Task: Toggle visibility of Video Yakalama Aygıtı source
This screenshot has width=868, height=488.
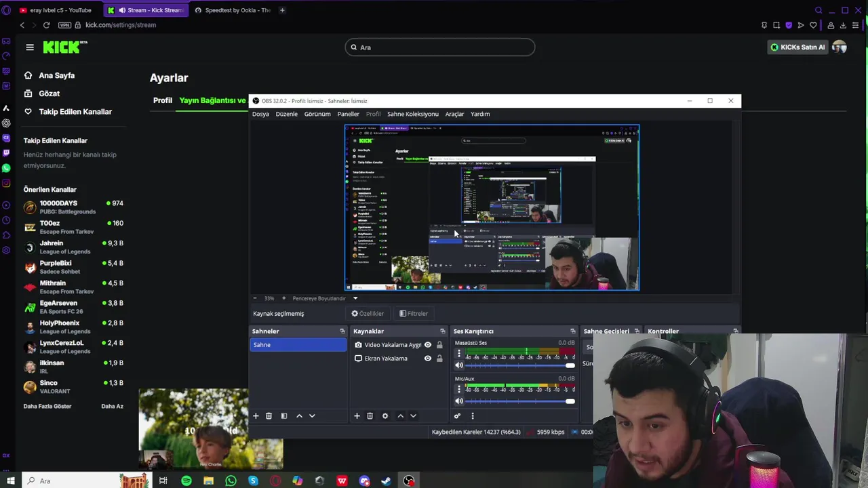Action: click(x=427, y=345)
